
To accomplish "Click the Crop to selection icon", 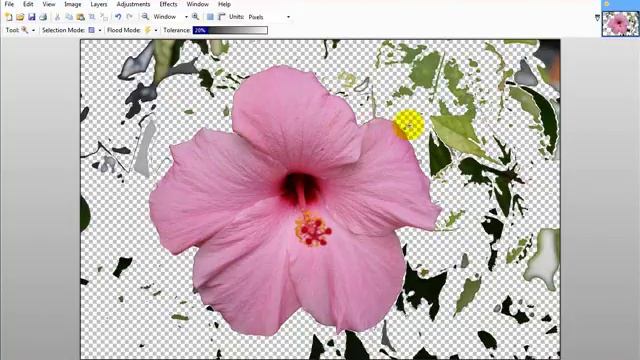I will click(92, 17).
